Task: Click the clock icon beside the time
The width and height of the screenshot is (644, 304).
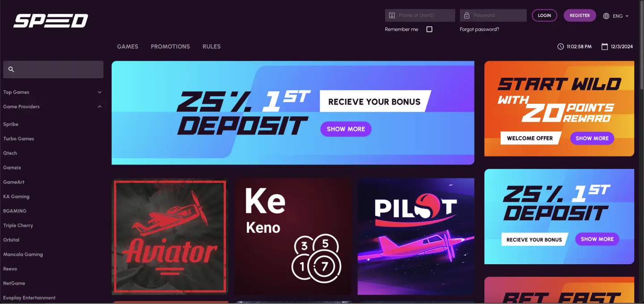Action: coord(561,46)
